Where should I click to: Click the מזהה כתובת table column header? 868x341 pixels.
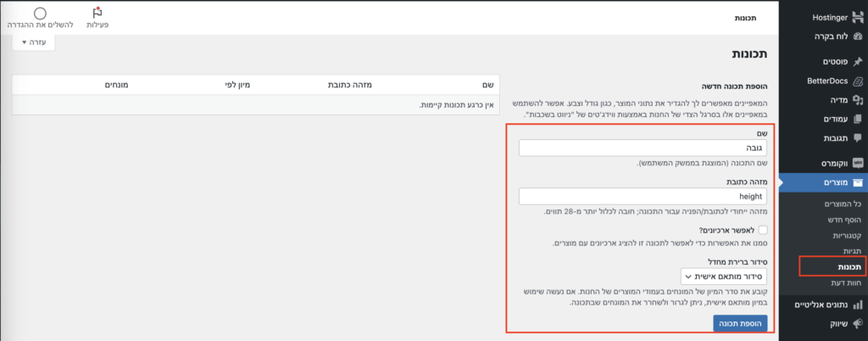coord(352,85)
